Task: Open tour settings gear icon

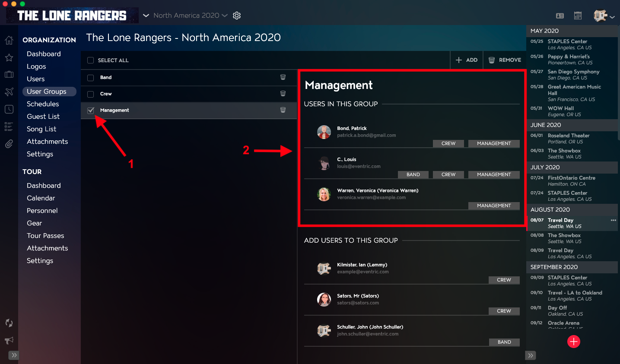Action: click(x=237, y=16)
